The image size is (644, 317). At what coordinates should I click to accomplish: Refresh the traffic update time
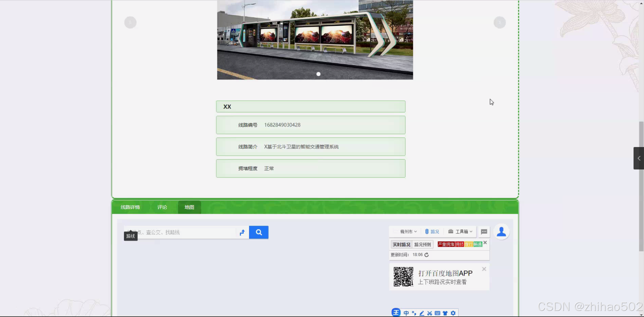(427, 255)
